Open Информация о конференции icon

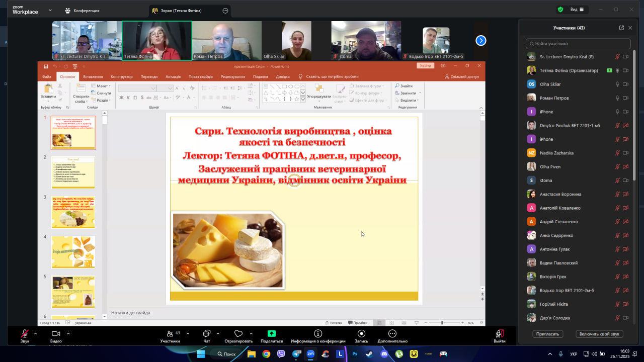318,333
